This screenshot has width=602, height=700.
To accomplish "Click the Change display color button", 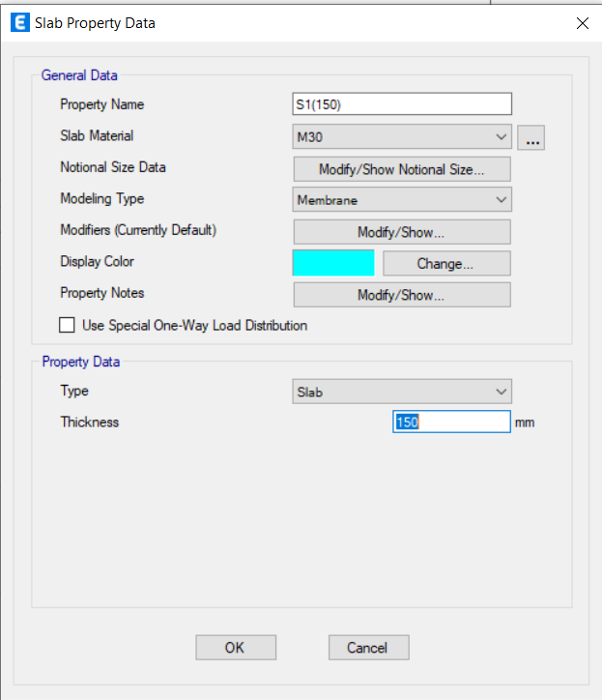I will pyautogui.click(x=446, y=263).
